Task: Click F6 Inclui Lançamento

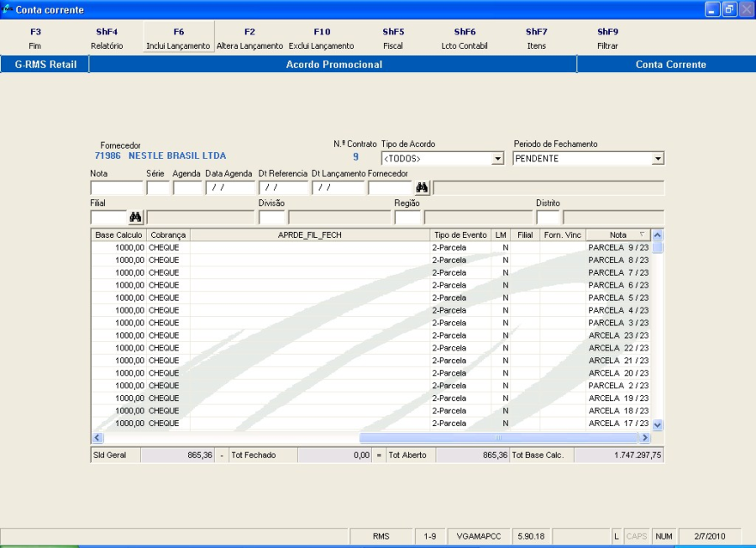Action: pyautogui.click(x=178, y=38)
